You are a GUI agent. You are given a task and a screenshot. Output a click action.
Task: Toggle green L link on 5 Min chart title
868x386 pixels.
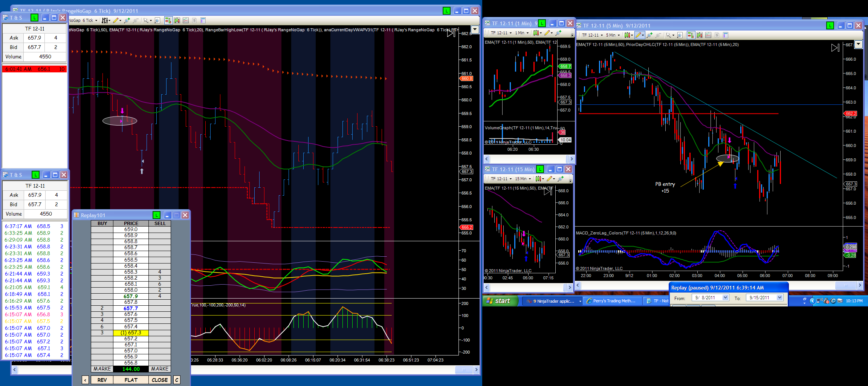click(x=830, y=26)
